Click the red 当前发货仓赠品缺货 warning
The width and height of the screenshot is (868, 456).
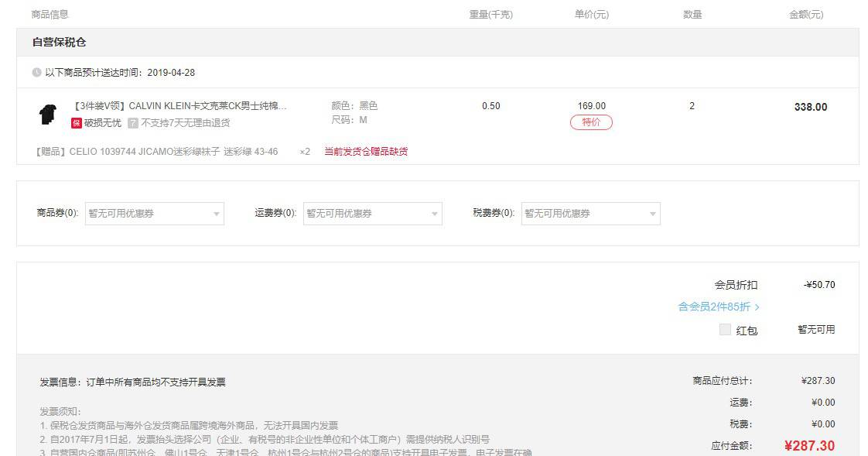[x=366, y=152]
